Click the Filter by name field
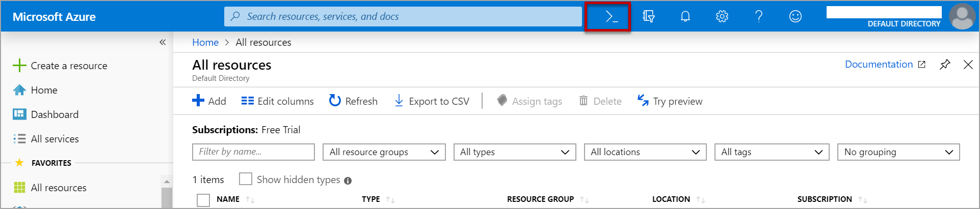 [x=253, y=152]
